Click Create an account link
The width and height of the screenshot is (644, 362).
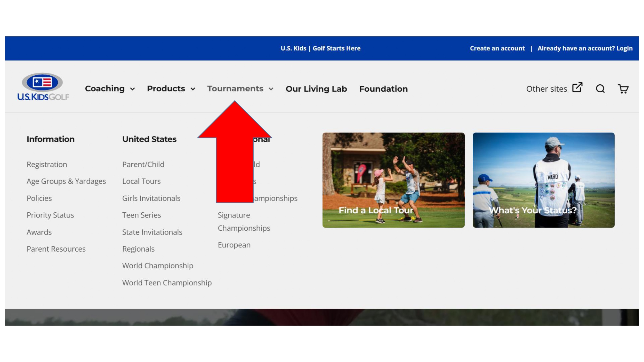pos(497,48)
